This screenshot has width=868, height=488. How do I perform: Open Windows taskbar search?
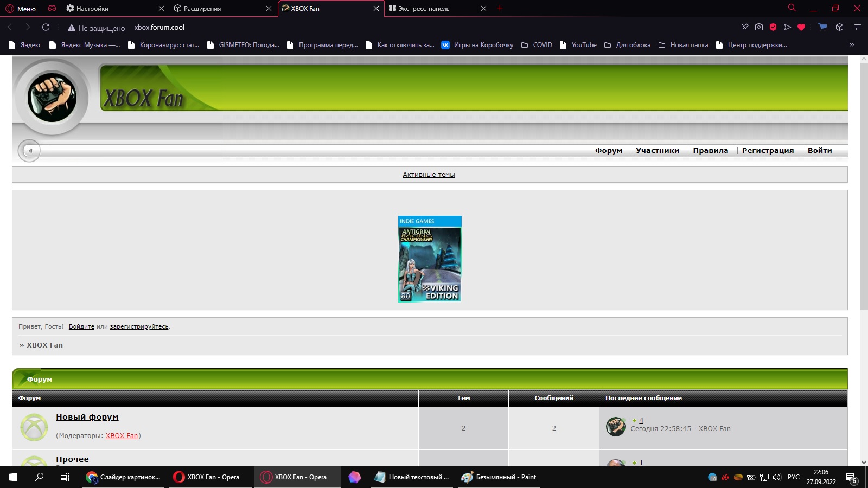pos(39,477)
